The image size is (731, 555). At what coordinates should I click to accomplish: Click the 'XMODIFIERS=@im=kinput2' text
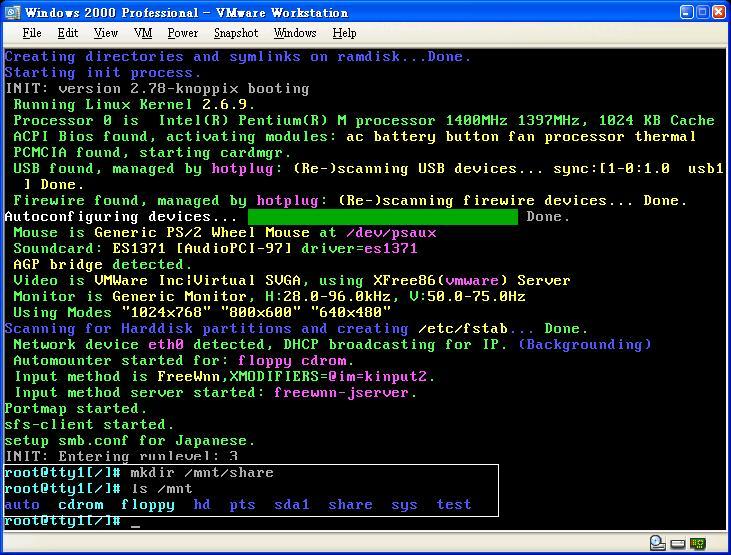(328, 377)
